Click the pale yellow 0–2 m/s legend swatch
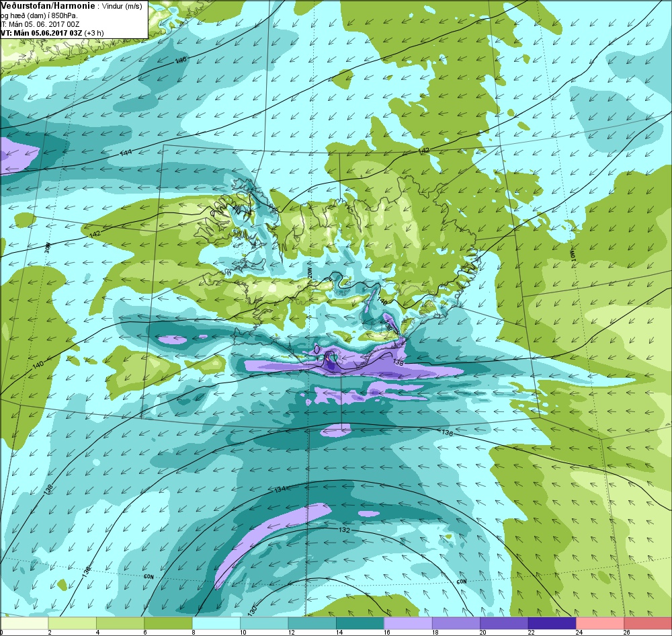This screenshot has height=636, width=672. coord(24,623)
